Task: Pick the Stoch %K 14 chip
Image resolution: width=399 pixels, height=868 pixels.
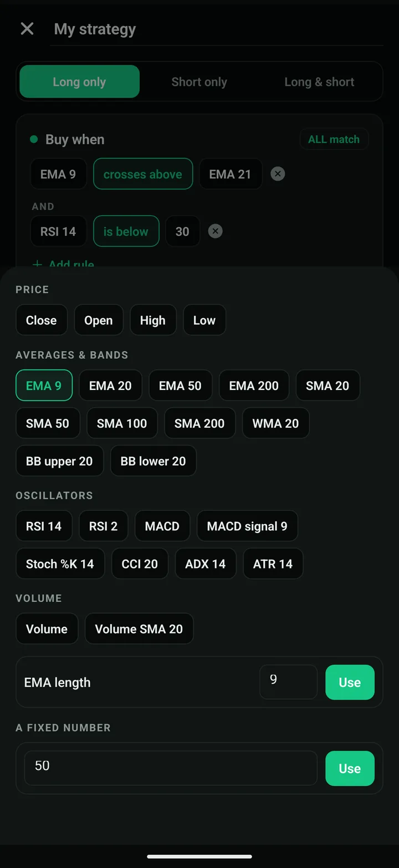Action: (x=60, y=564)
